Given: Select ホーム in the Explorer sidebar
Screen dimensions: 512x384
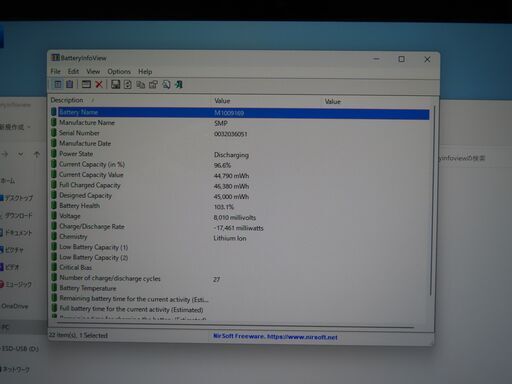Looking at the screenshot, I should [x=8, y=181].
